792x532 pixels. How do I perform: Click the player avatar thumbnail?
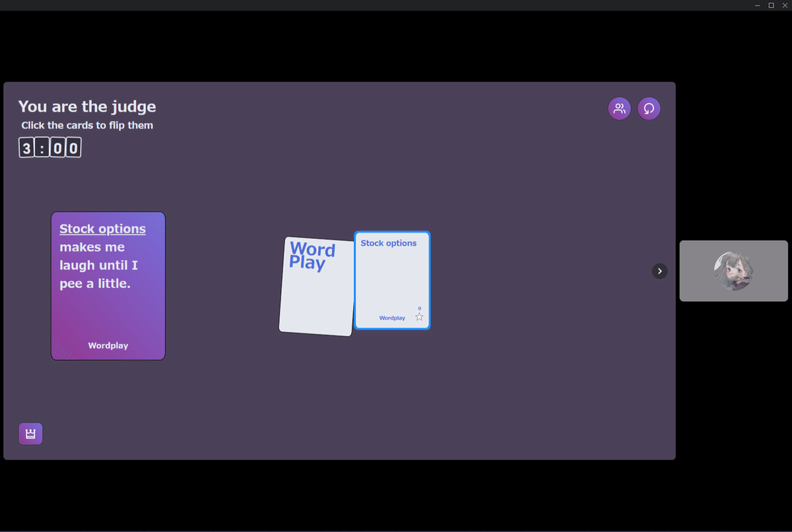click(733, 271)
